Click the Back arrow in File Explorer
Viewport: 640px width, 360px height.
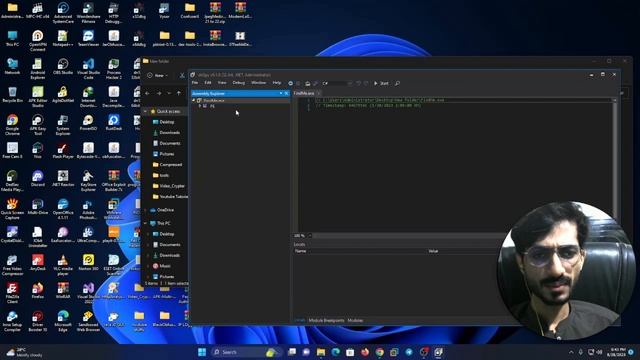[x=147, y=93]
